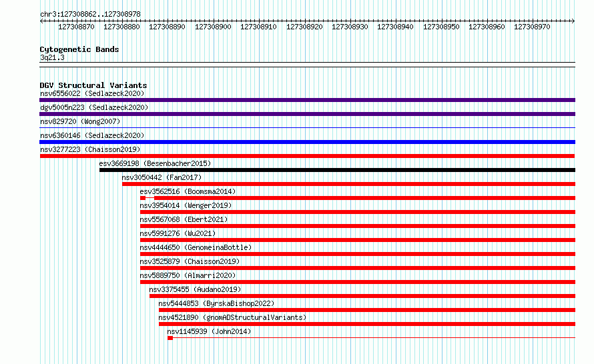Click ruler position 127308970
The width and height of the screenshot is (594, 364).
pos(532,27)
